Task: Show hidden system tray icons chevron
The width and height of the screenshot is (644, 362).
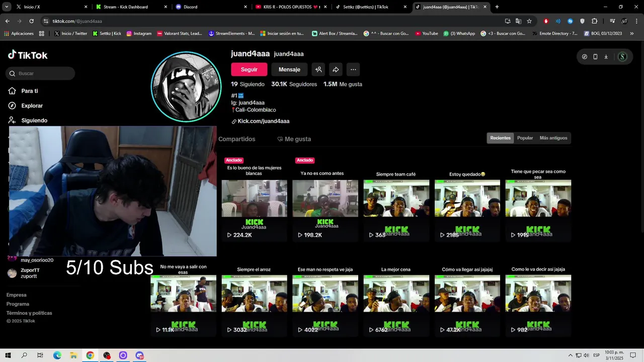Action: (x=570, y=355)
